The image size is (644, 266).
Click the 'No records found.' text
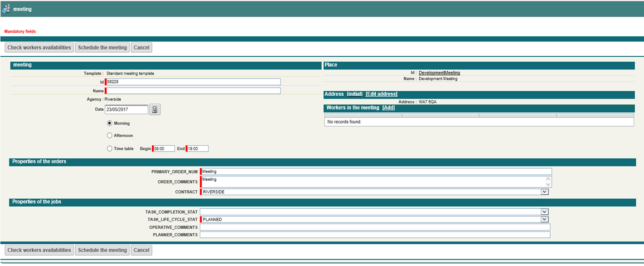click(x=344, y=122)
